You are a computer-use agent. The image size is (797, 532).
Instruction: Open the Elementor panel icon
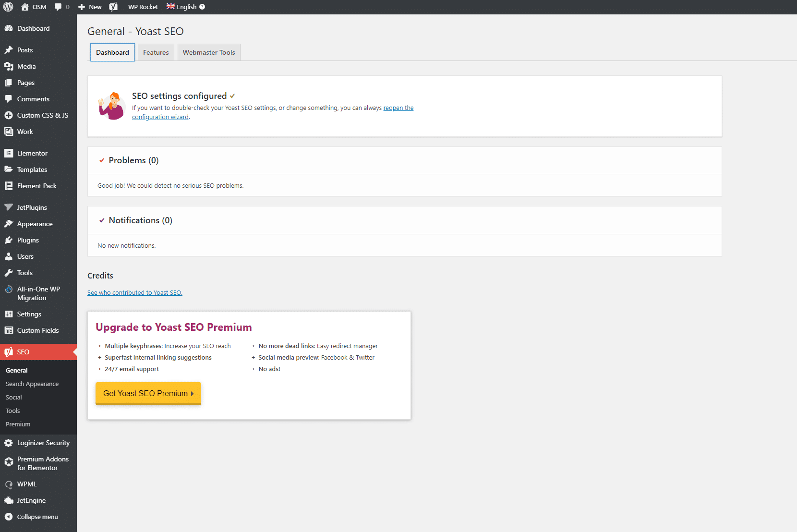[x=9, y=153]
